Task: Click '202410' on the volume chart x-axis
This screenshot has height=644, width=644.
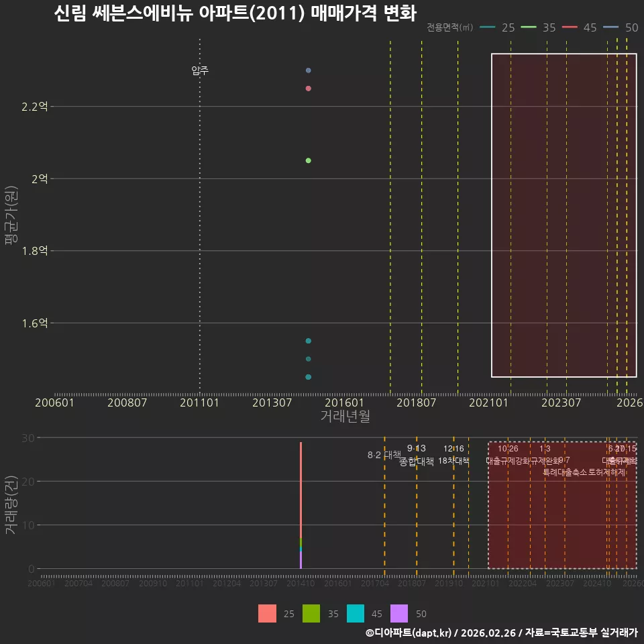Action: coord(597,583)
